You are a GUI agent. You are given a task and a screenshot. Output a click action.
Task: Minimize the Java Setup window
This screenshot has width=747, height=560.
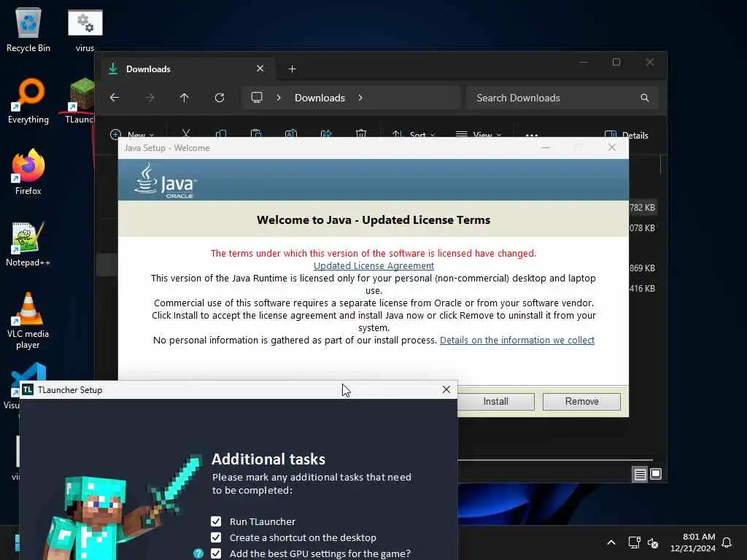[546, 147]
